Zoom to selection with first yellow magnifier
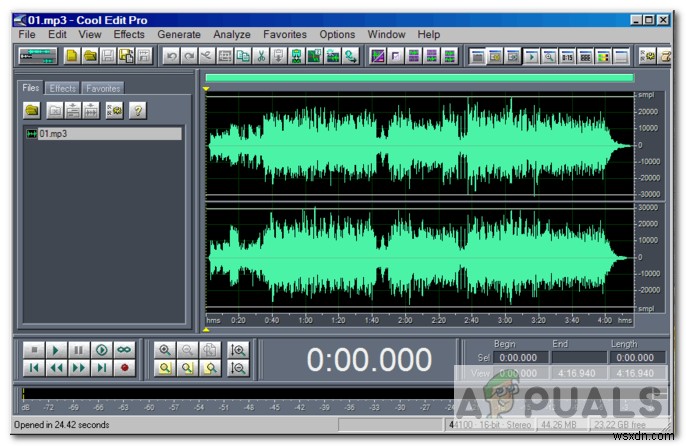 (x=165, y=368)
